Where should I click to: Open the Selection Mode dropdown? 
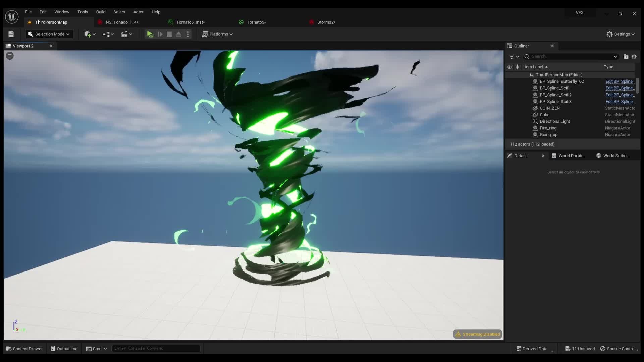point(49,34)
